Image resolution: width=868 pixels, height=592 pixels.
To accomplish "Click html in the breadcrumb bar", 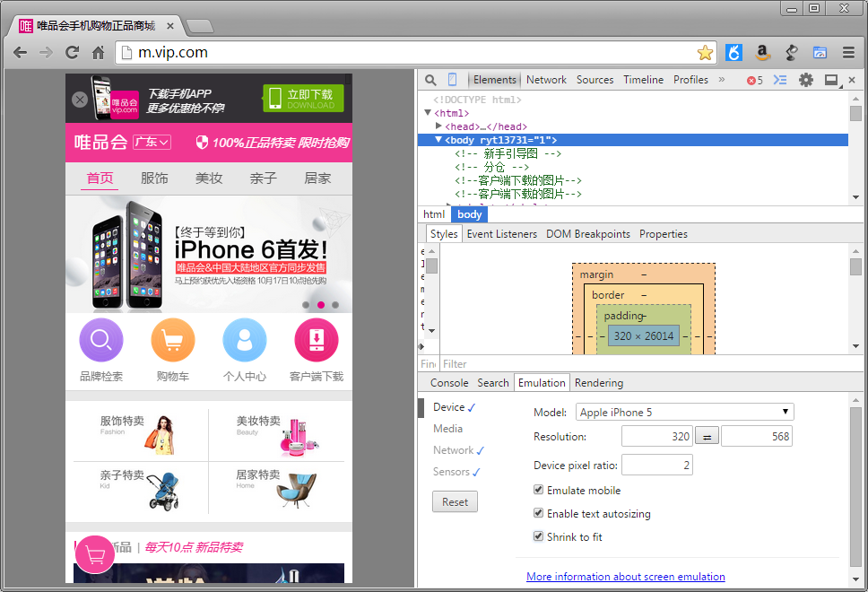I will (434, 214).
